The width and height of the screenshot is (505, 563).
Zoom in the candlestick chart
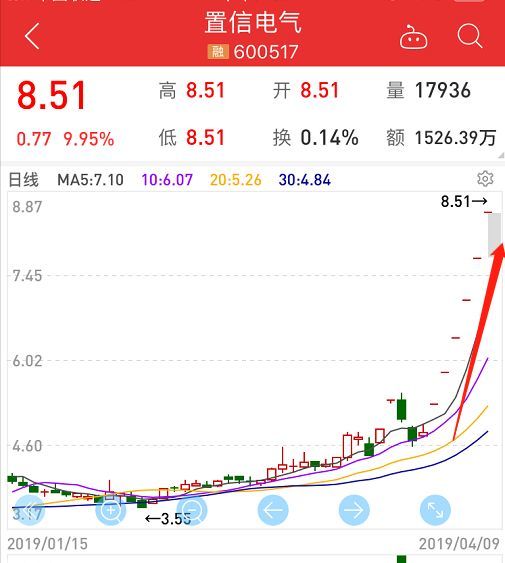point(111,510)
